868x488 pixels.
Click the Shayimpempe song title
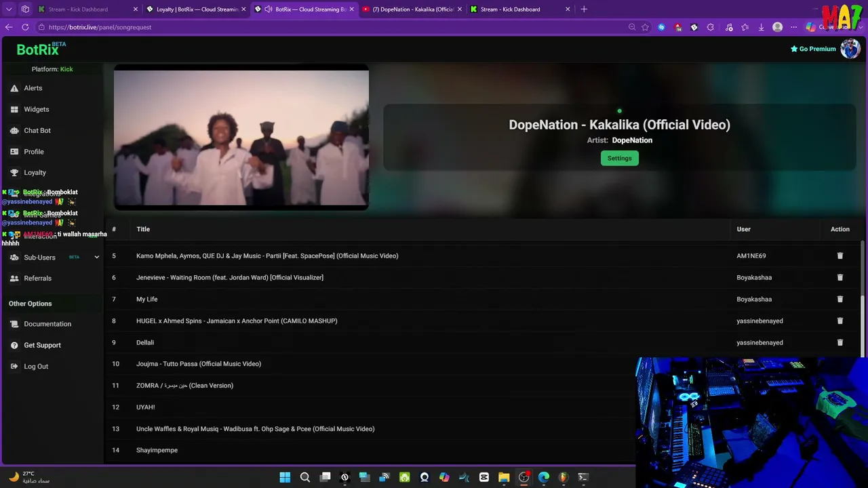(157, 450)
